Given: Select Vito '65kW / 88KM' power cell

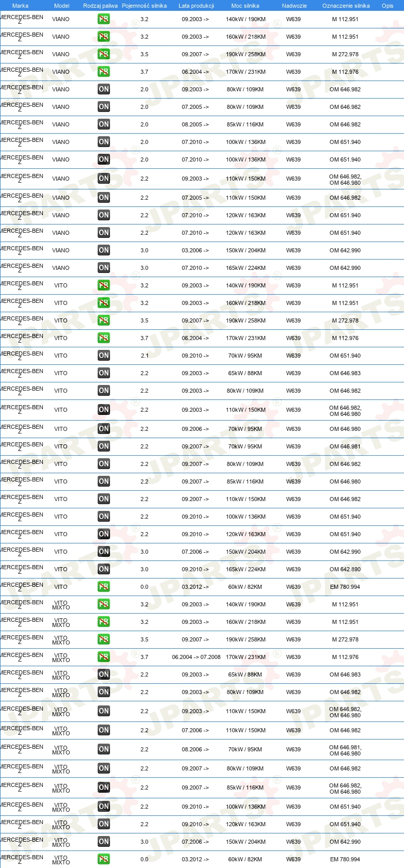Looking at the screenshot, I should click(x=245, y=373).
